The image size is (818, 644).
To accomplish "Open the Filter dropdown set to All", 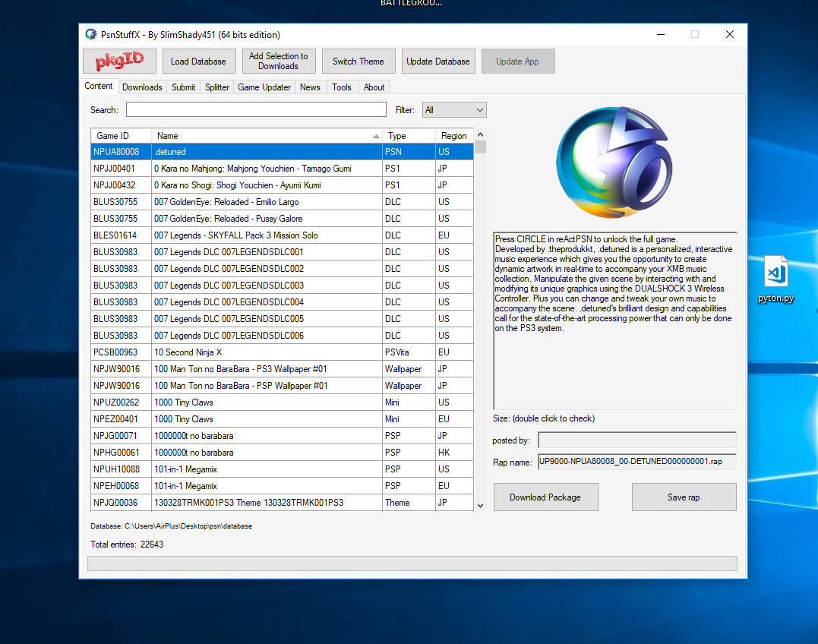I will click(x=453, y=110).
